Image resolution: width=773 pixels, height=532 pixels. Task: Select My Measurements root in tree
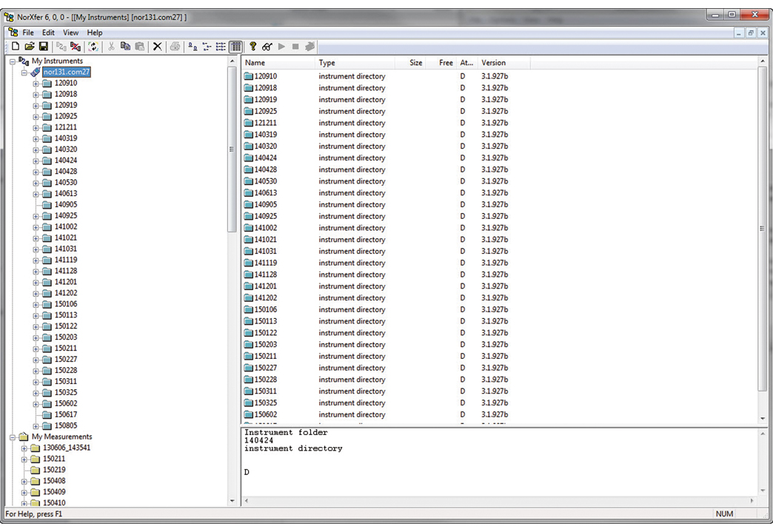pos(61,437)
